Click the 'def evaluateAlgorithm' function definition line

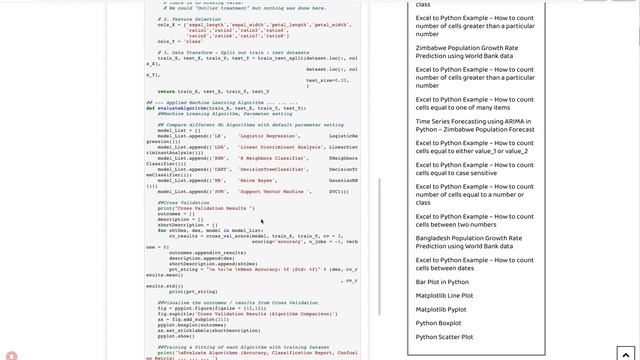tap(226, 108)
